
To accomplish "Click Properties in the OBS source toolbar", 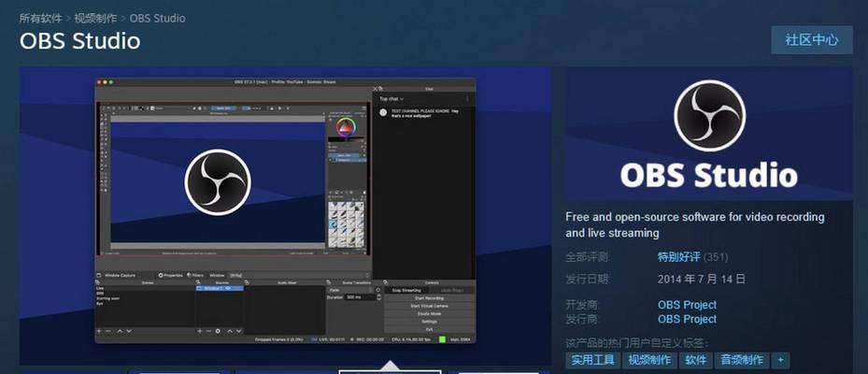I will [170, 276].
